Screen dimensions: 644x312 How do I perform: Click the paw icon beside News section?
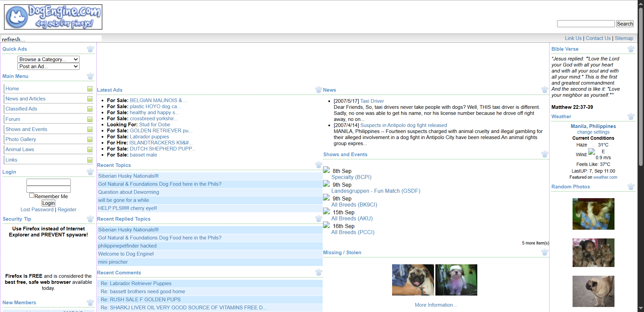[x=545, y=90]
